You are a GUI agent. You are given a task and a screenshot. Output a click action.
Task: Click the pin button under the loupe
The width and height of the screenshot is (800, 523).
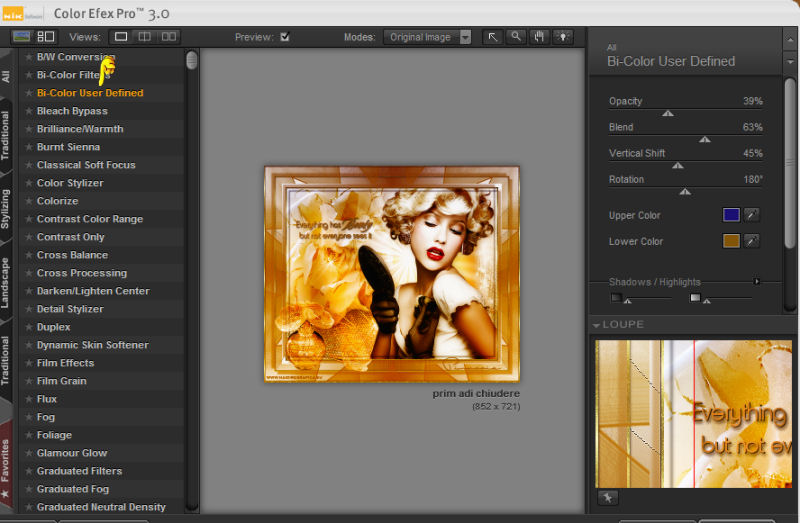606,497
